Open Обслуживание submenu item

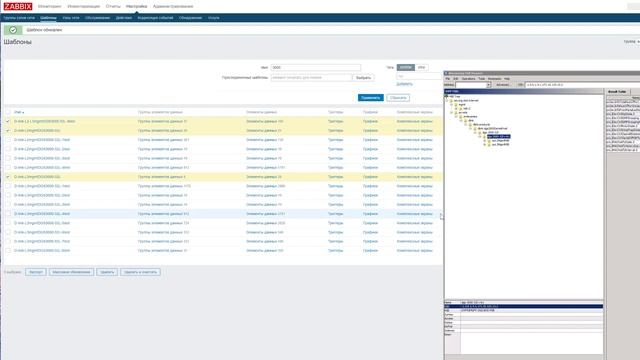coord(98,18)
